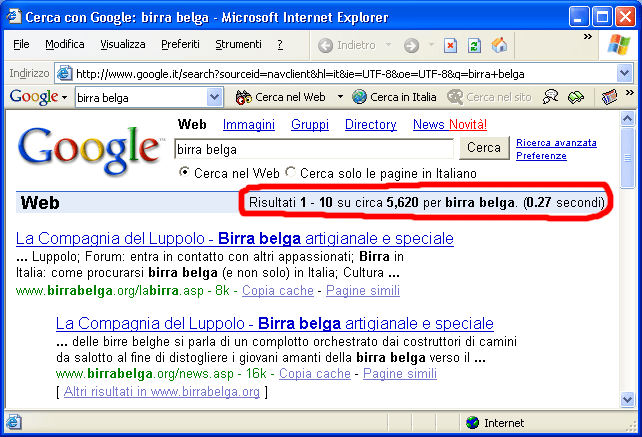Switch to Directory search tab
Viewport: 642px width, 437px height.
[371, 125]
